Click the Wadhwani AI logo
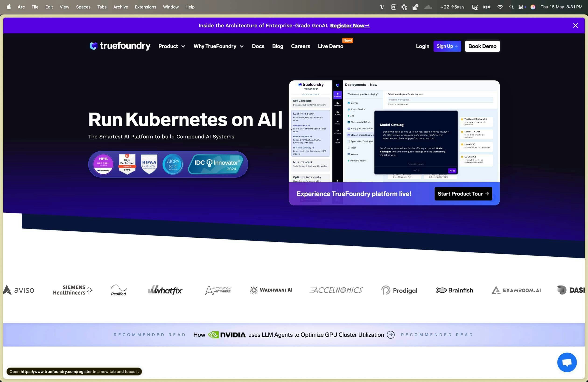The image size is (588, 382). [271, 290]
